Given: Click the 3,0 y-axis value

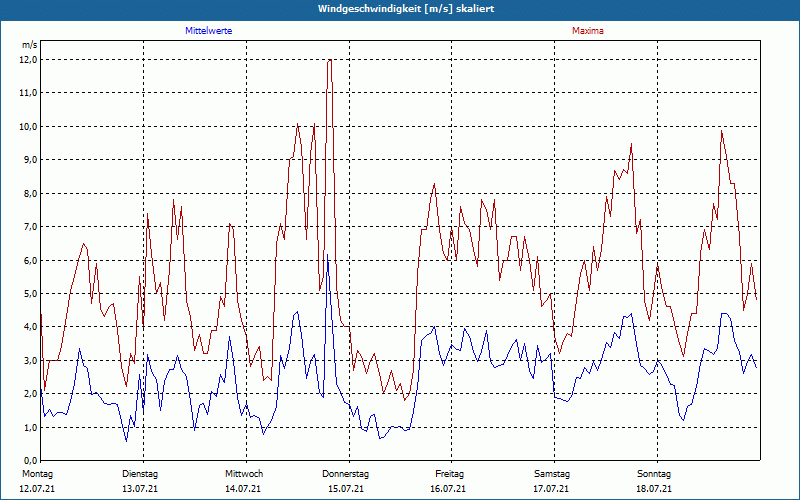Looking at the screenshot, I should (x=31, y=360).
